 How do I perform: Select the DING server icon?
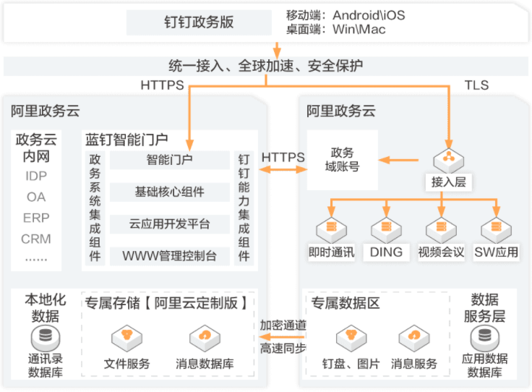pyautogui.click(x=386, y=229)
